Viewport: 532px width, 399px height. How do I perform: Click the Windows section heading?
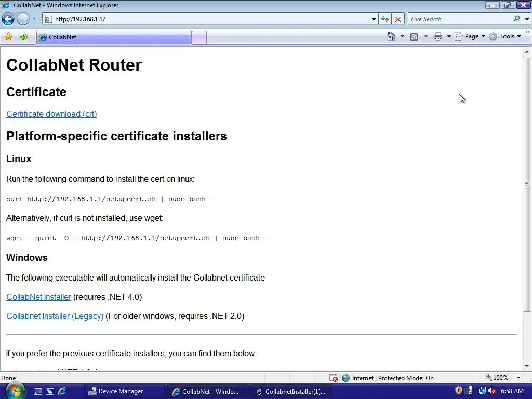[x=27, y=258]
